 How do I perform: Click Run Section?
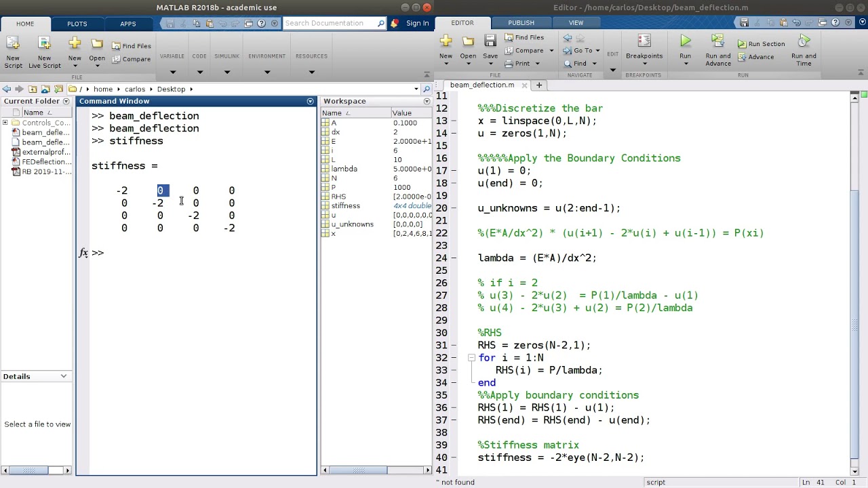coord(761,44)
